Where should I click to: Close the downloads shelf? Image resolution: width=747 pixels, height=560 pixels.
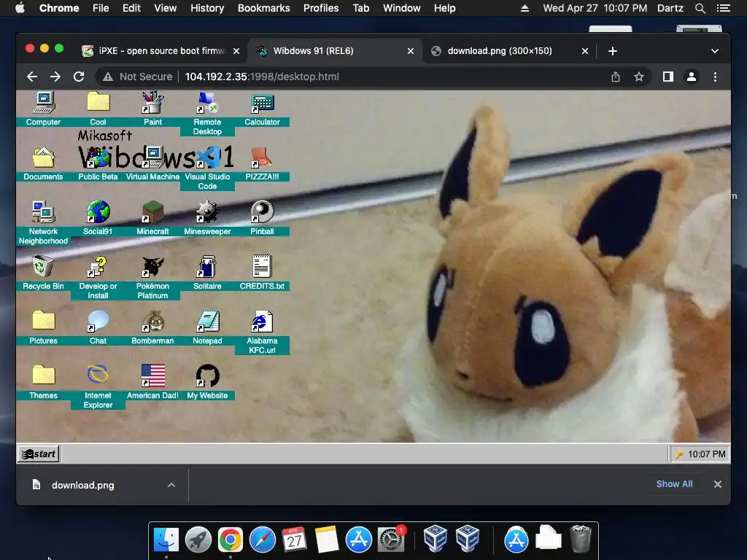(718, 484)
